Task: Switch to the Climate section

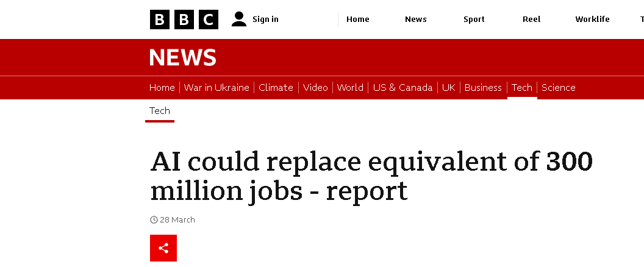Action: point(276,88)
